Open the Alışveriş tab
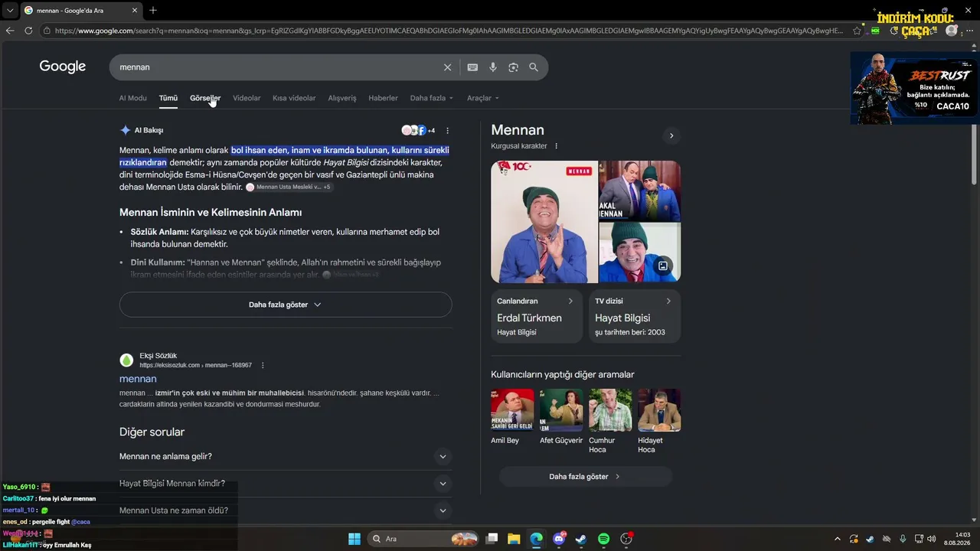 [x=342, y=98]
